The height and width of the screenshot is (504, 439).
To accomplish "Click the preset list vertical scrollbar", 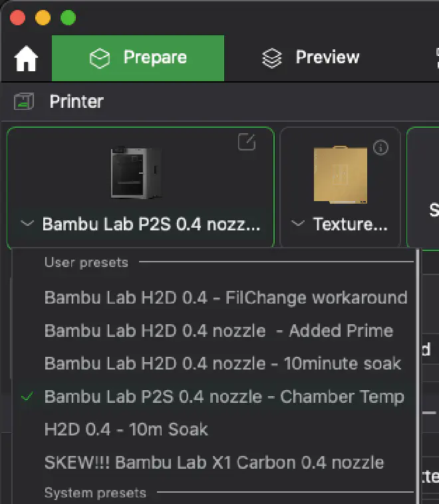I will [417, 373].
